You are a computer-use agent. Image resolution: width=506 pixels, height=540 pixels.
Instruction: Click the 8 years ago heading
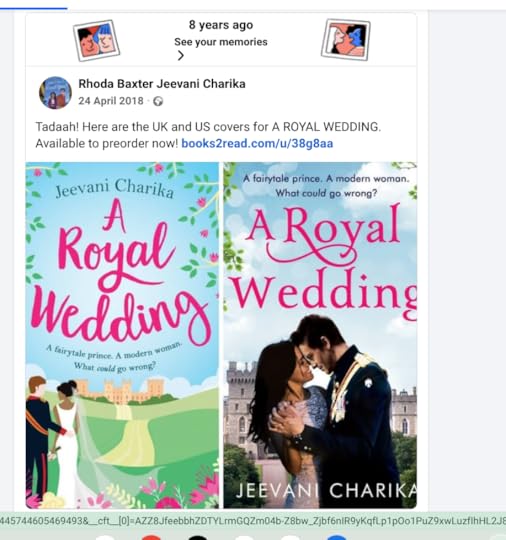(x=221, y=25)
